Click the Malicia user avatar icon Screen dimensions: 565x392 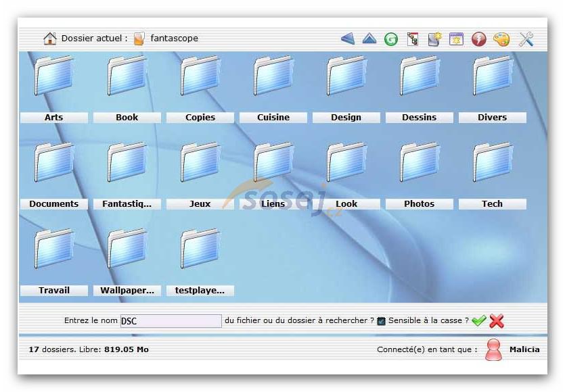pos(494,349)
